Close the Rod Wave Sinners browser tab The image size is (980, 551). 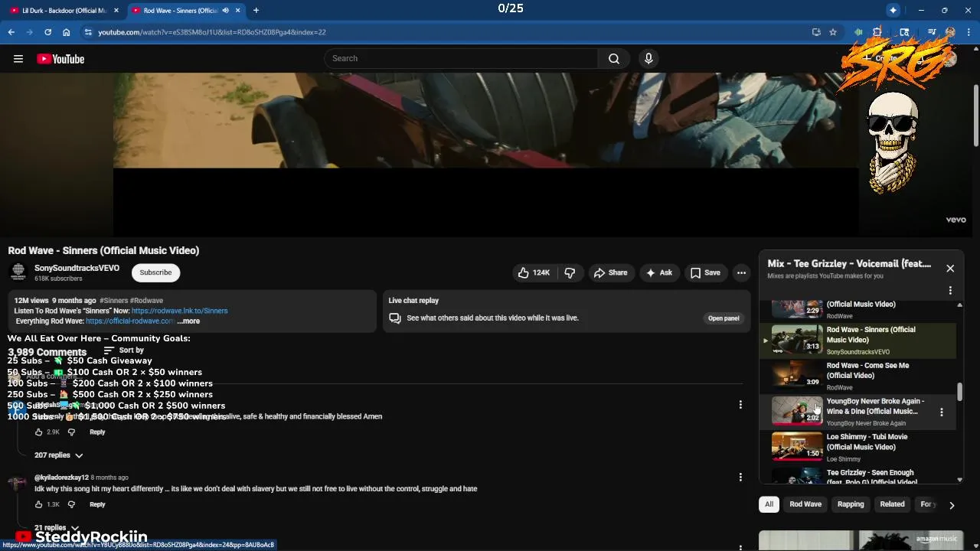coord(238,10)
